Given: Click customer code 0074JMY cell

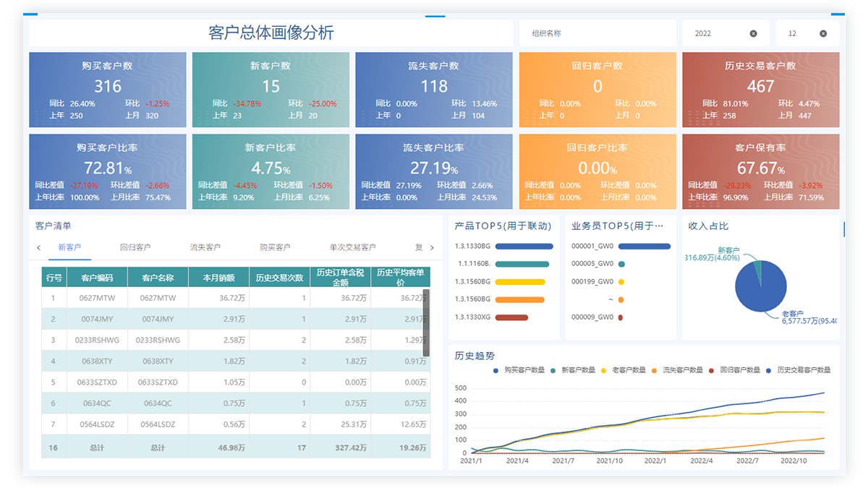Looking at the screenshot, I should pos(97,319).
